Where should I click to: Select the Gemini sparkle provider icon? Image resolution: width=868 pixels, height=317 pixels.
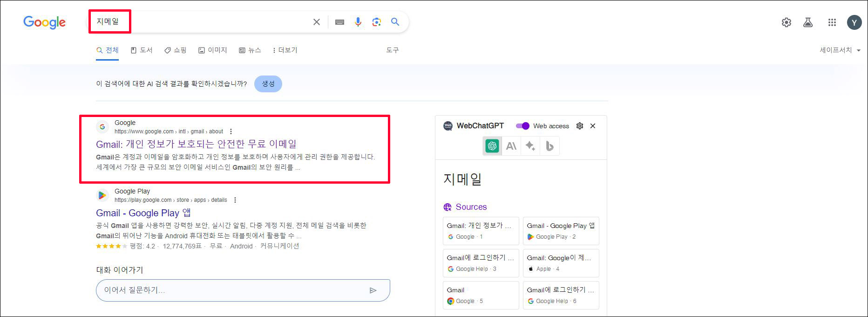[x=530, y=146]
